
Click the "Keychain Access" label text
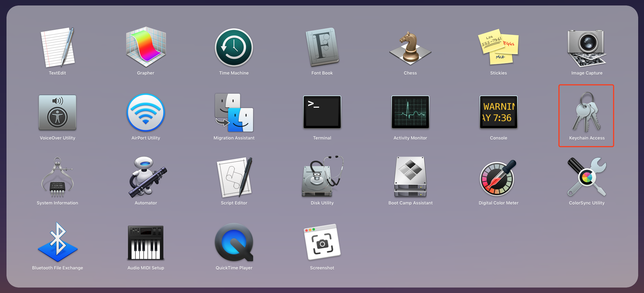pos(587,138)
